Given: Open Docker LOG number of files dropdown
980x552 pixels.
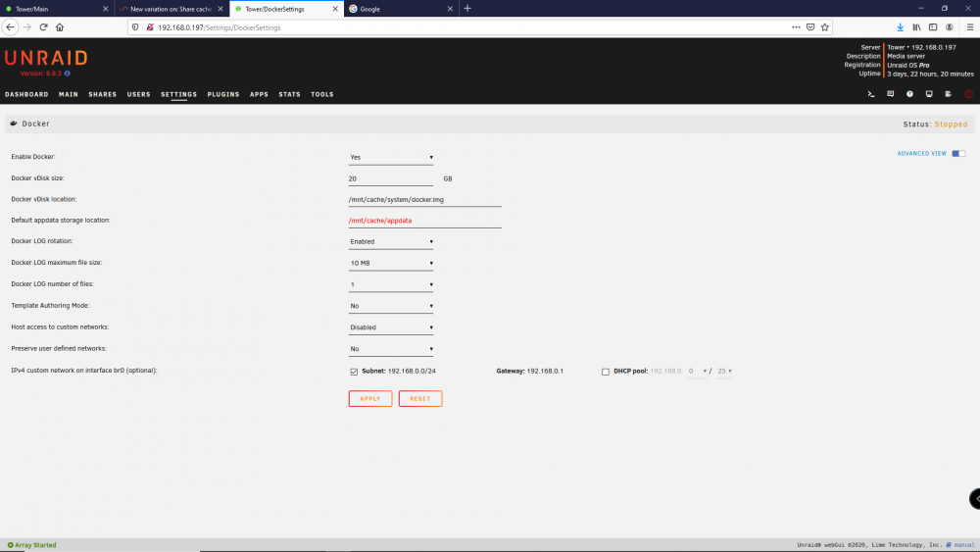Looking at the screenshot, I should (x=391, y=285).
